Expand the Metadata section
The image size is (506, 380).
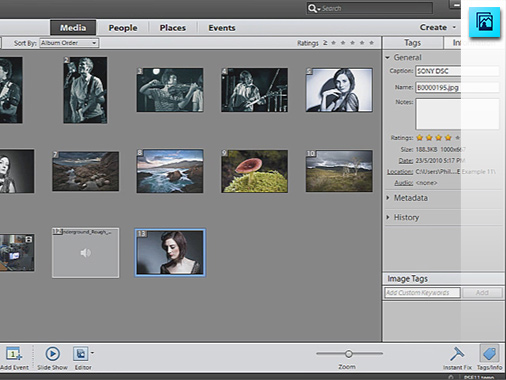pos(388,198)
